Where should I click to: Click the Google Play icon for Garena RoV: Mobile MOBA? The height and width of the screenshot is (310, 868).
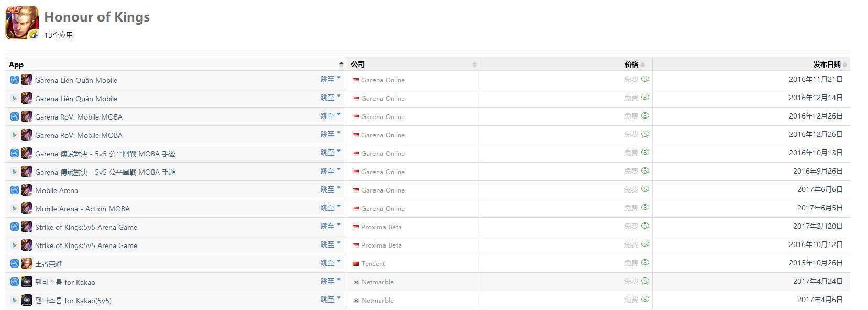[x=15, y=135]
